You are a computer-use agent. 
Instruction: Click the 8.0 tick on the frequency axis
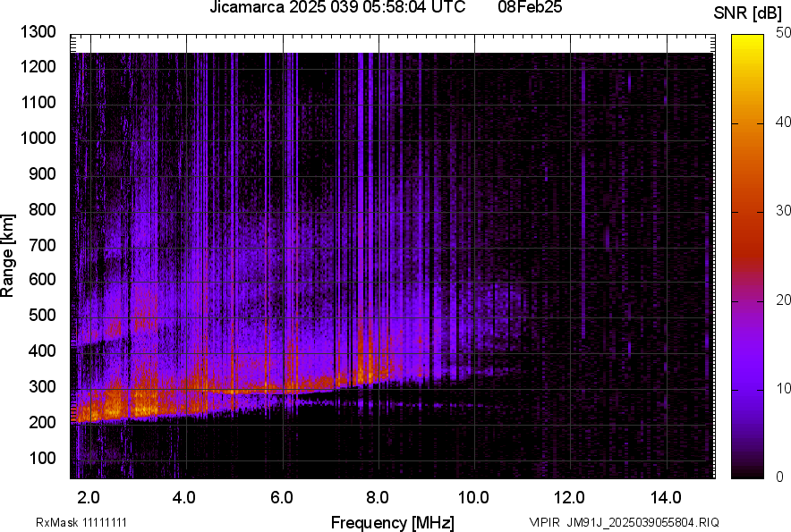pyautogui.click(x=378, y=497)
